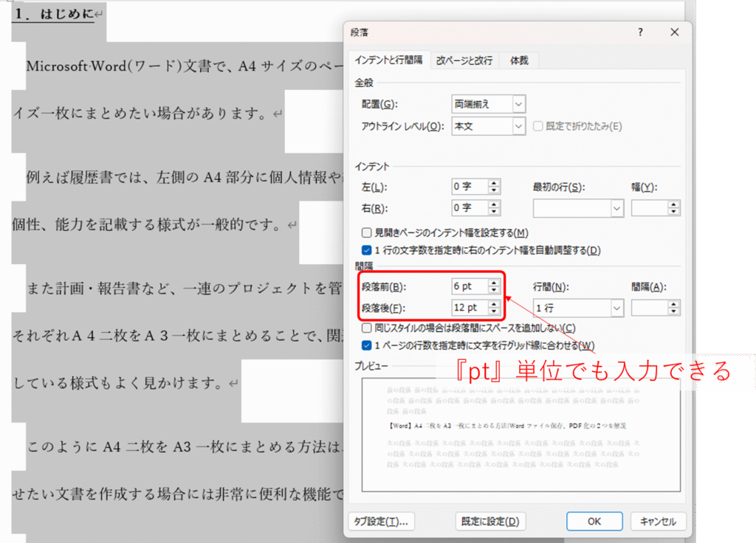Enable 同じスタイルの場合は段落間にスペースを追加しない
Viewport: 756px width, 543px height.
367,328
